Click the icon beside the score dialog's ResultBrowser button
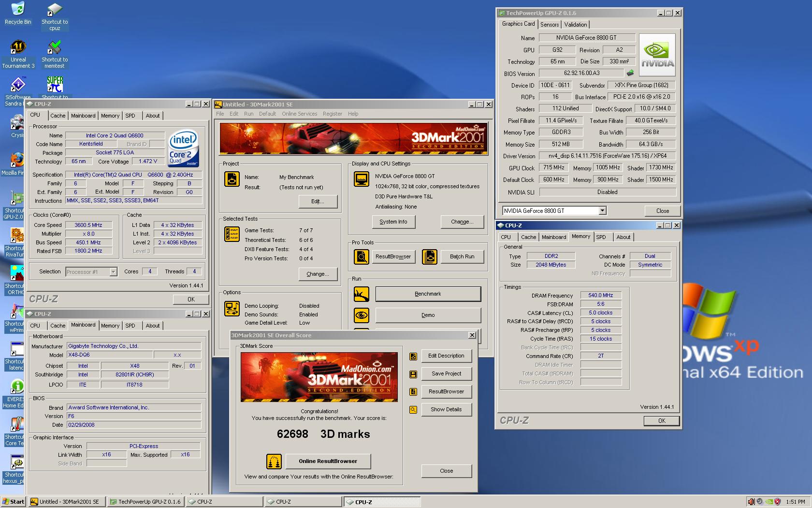Viewport: 812px width, 508px height. point(413,392)
